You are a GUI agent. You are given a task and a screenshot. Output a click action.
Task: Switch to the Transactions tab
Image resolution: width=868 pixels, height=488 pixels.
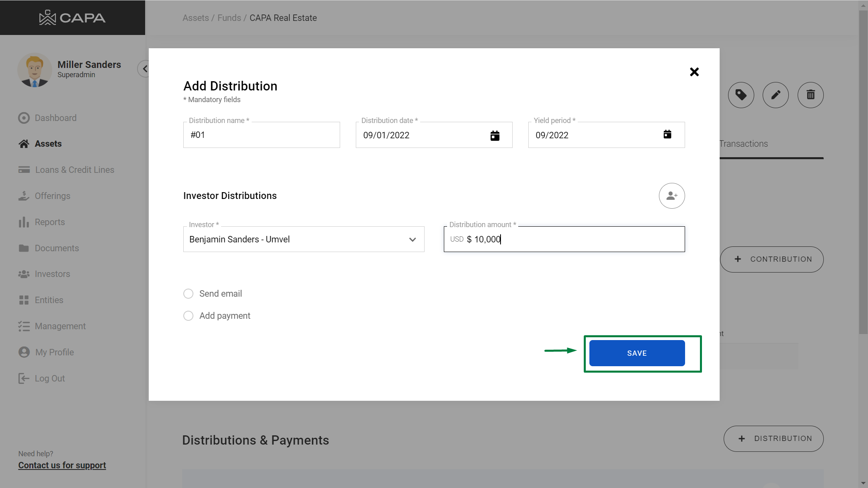tap(743, 144)
